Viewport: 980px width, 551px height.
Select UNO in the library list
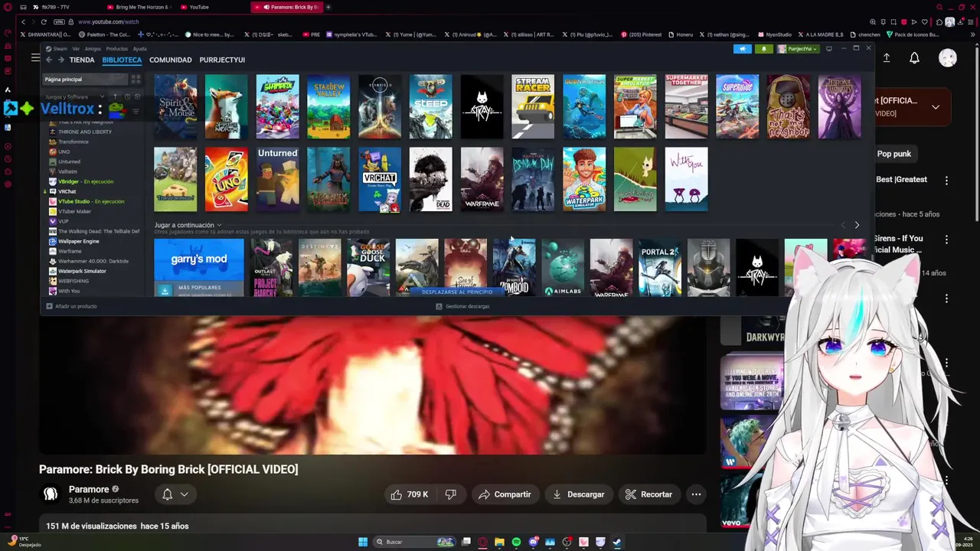click(64, 152)
